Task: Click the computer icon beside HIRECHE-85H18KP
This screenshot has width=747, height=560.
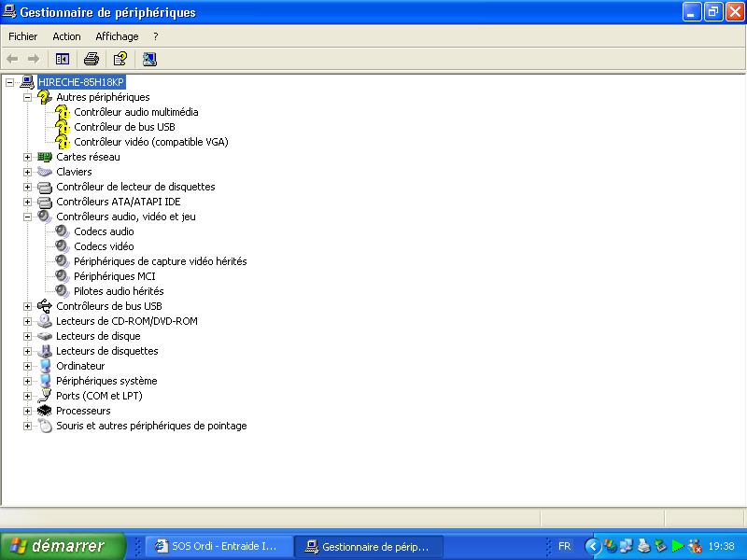Action: pos(27,82)
